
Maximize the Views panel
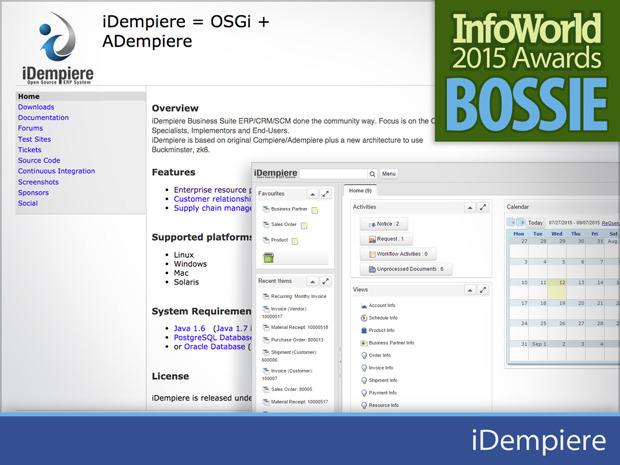483,290
